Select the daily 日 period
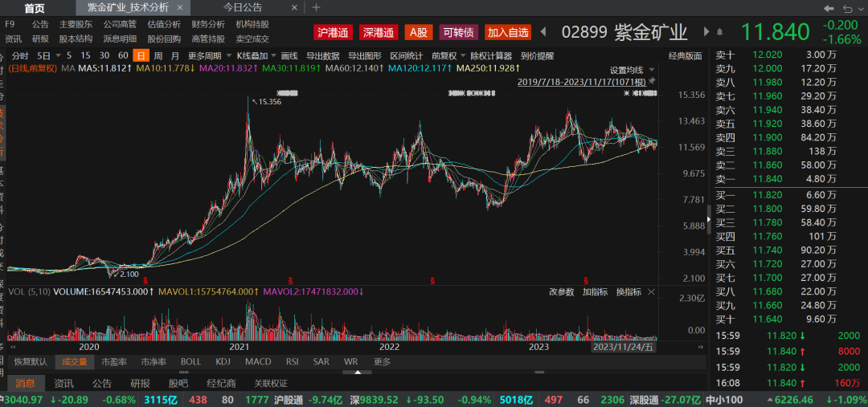Image resolution: width=868 pixels, height=407 pixels. (x=141, y=56)
